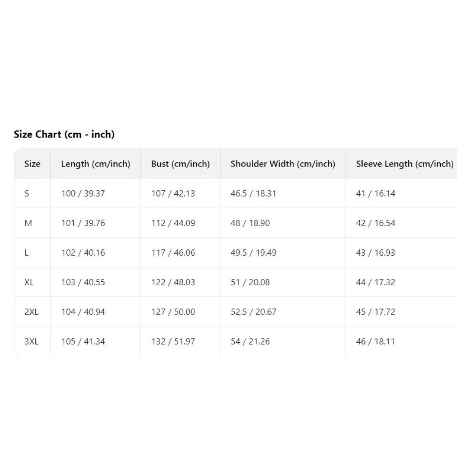Screen dimensions: 476x476
Task: Select the 2XL size row label
Action: click(x=31, y=312)
